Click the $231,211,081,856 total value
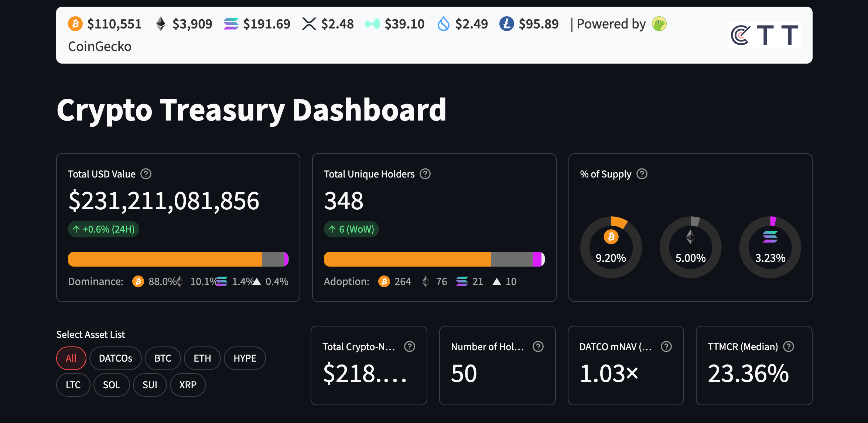This screenshot has width=868, height=423. click(x=164, y=201)
